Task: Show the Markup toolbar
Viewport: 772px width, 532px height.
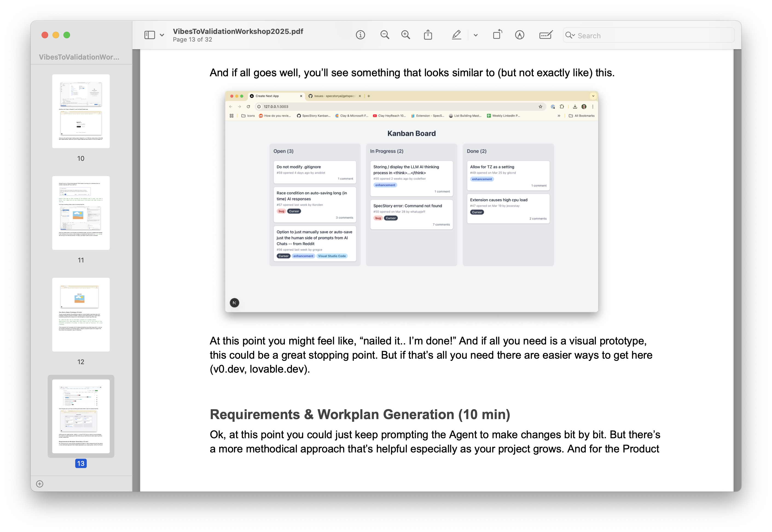Action: click(519, 35)
